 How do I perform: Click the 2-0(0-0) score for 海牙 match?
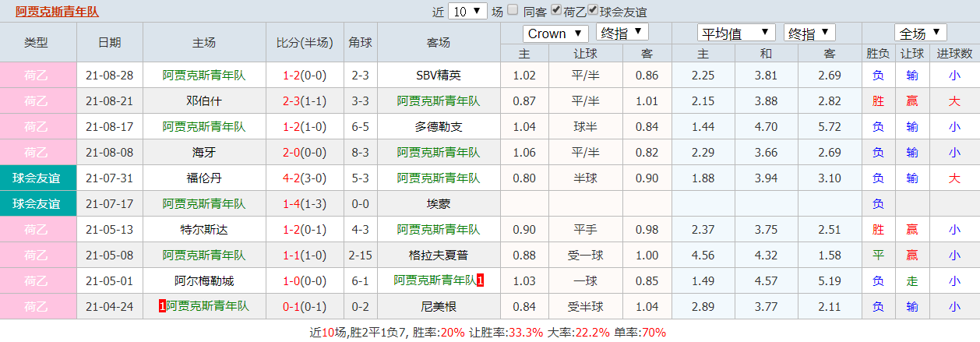pyautogui.click(x=305, y=153)
